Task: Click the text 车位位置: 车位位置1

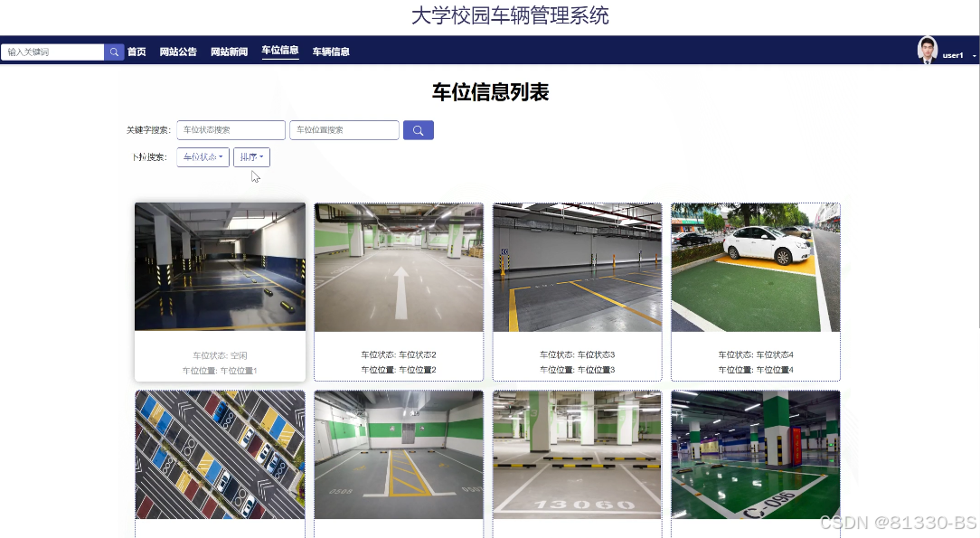Action: point(220,371)
